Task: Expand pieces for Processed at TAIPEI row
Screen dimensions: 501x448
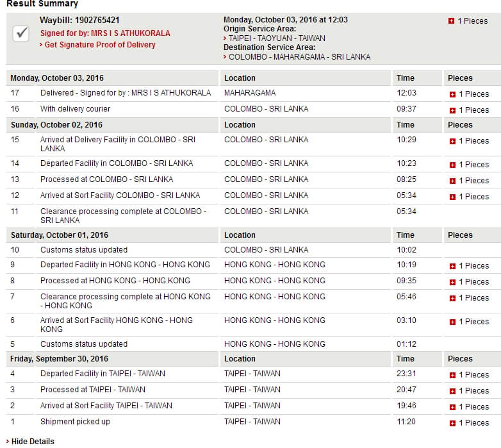Action: click(x=452, y=391)
